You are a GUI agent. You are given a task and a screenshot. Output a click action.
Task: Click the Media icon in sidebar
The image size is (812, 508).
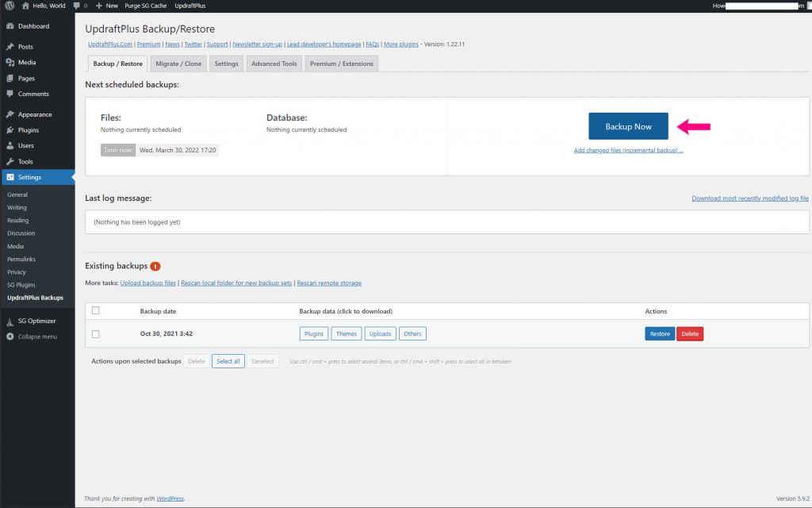10,62
